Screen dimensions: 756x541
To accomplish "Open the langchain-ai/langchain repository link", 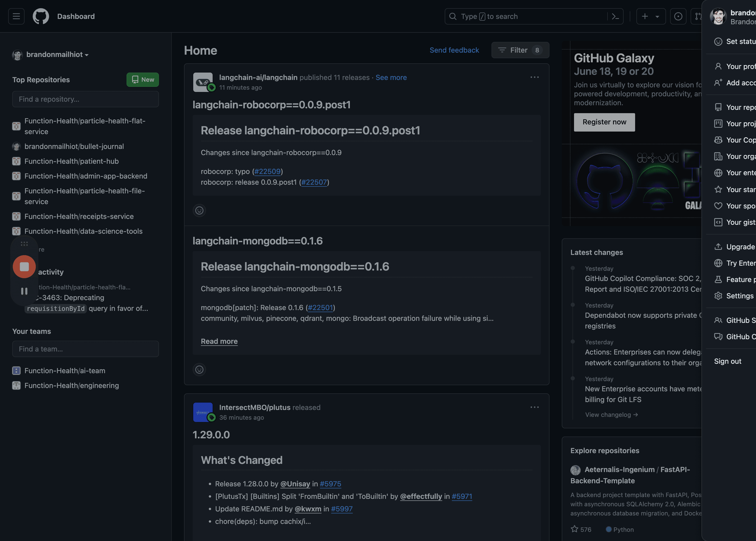I will click(x=258, y=77).
